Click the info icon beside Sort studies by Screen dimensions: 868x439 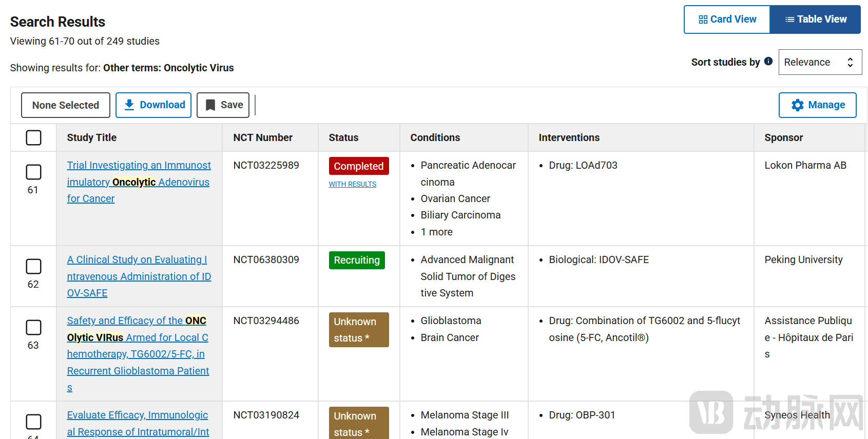point(768,61)
